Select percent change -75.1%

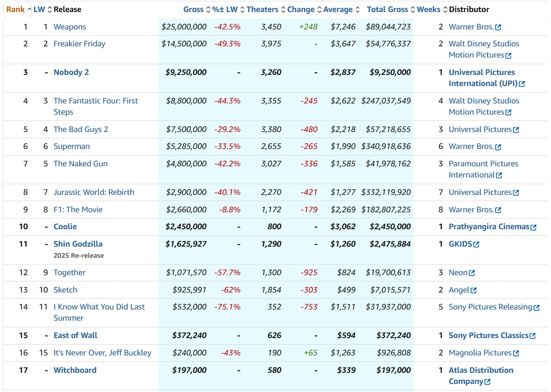click(227, 307)
